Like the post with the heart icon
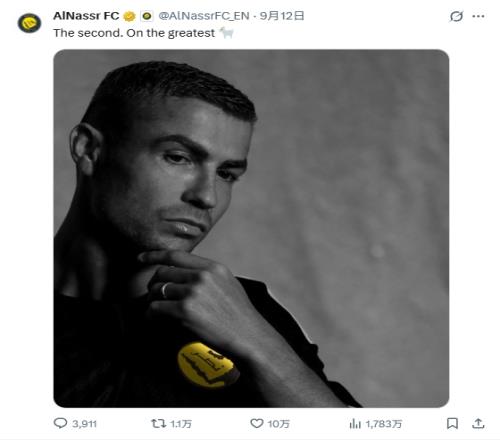The width and height of the screenshot is (500, 440). click(x=257, y=423)
